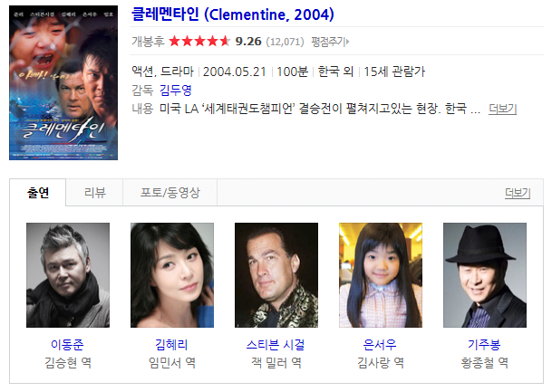The width and height of the screenshot is (552, 392).
Task: Open the 클레멘타인 (Clementine, 2004) title link
Action: pyautogui.click(x=232, y=14)
